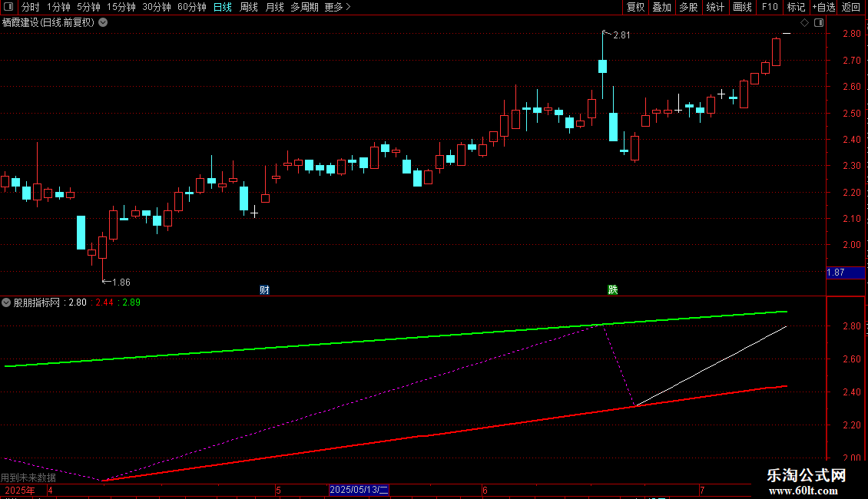Image resolution: width=868 pixels, height=499 pixels.
Task: Click the 财 marker below the chart
Action: (264, 290)
